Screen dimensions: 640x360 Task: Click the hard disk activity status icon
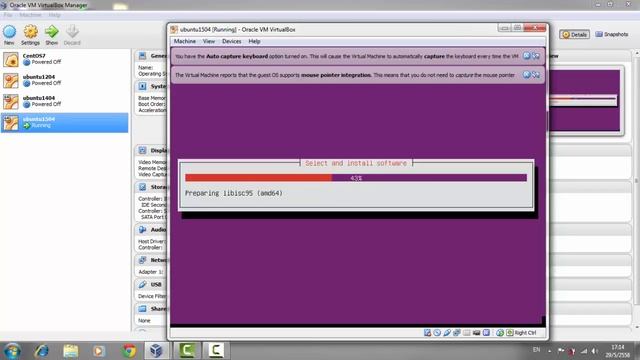427,333
